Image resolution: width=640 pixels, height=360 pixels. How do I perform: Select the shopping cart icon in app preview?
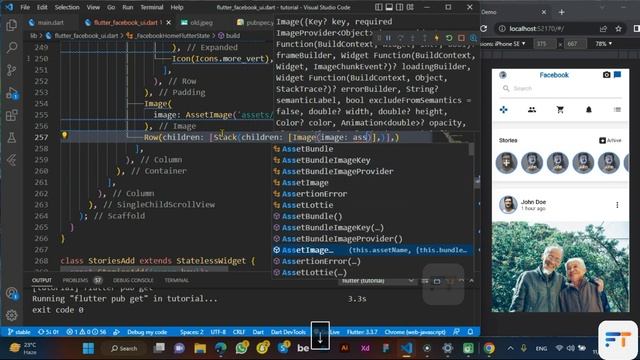pos(560,109)
